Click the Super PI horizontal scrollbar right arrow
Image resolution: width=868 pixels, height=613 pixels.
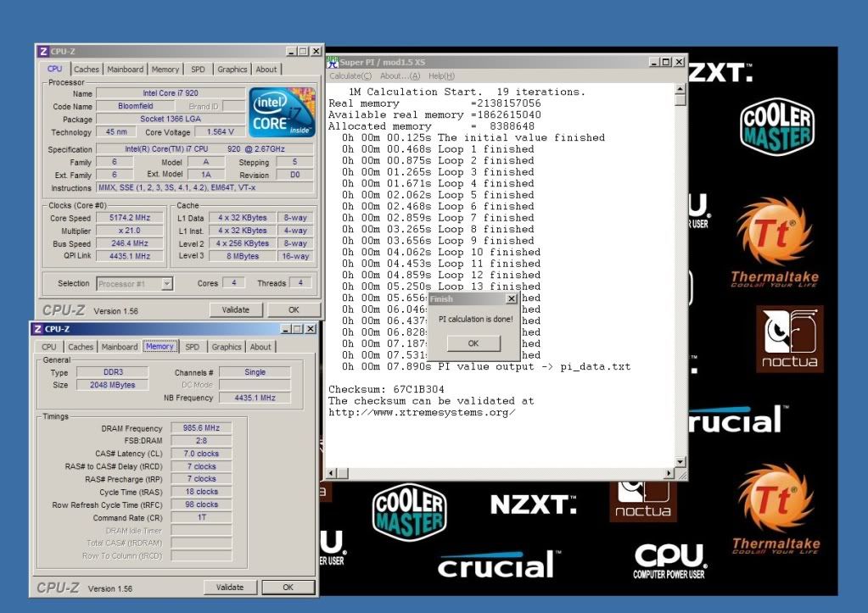click(669, 473)
